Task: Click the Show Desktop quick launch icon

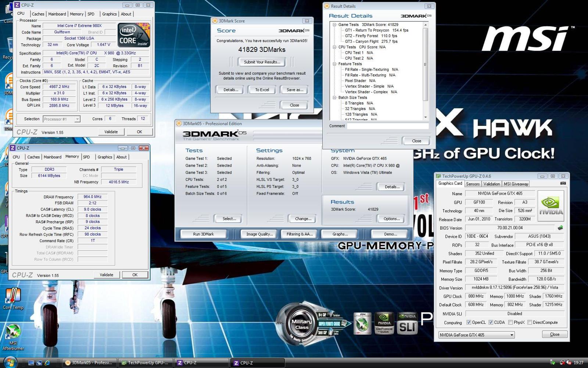Action: coord(31,363)
